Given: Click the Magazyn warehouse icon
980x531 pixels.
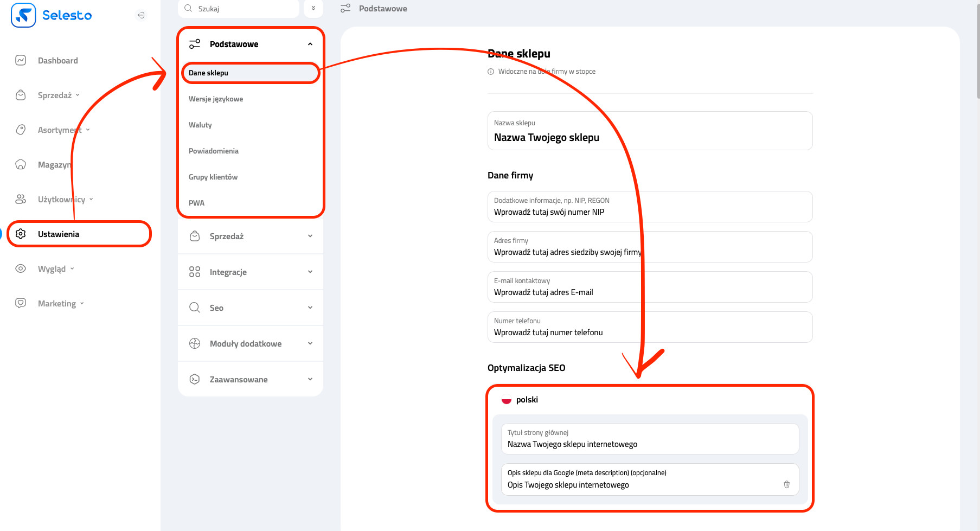Looking at the screenshot, I should [21, 165].
